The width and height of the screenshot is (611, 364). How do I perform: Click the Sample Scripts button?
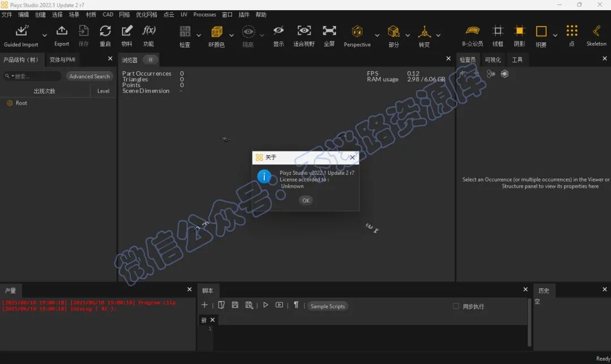click(328, 306)
